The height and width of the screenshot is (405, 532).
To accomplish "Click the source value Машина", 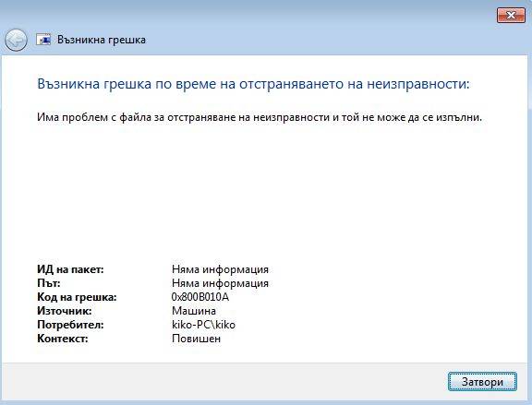I will pos(194,311).
